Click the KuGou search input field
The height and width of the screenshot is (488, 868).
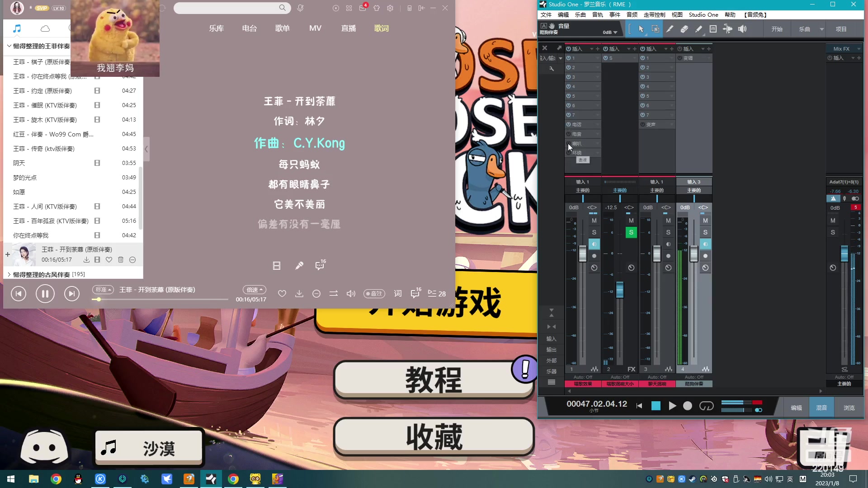[x=226, y=8]
